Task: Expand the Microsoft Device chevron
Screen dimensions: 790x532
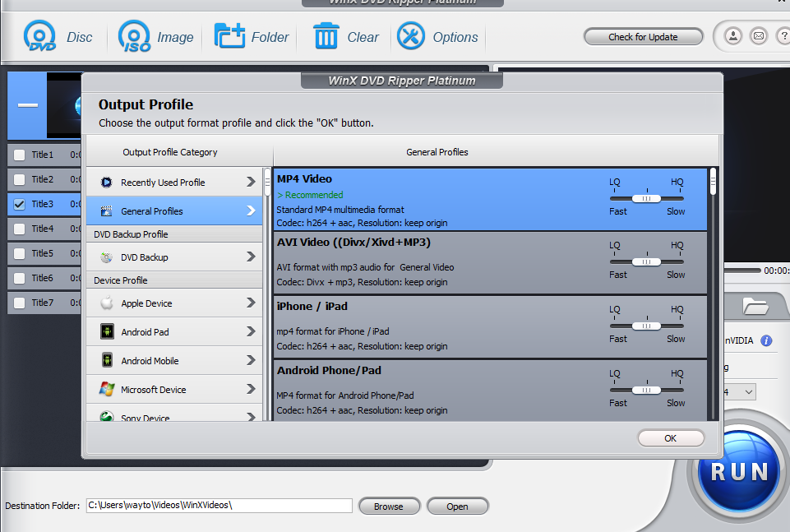Action: point(251,389)
